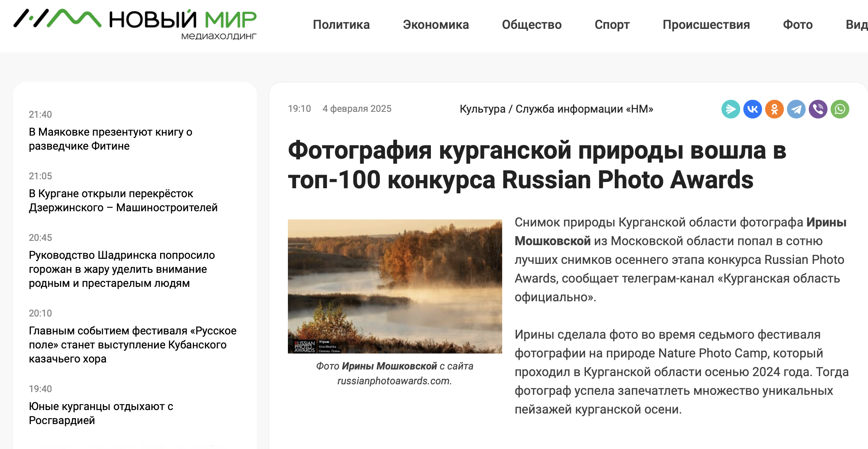
Task: Click the 19:40 timestamp in news feed
Action: point(40,389)
